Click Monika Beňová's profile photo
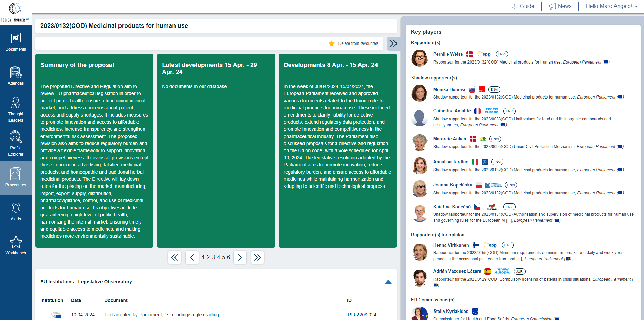This screenshot has height=320, width=644. click(x=420, y=93)
